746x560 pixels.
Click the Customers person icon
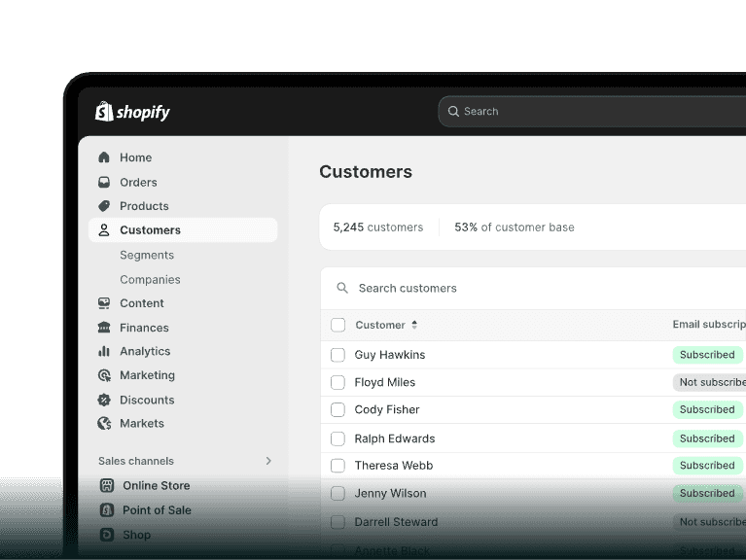[104, 230]
